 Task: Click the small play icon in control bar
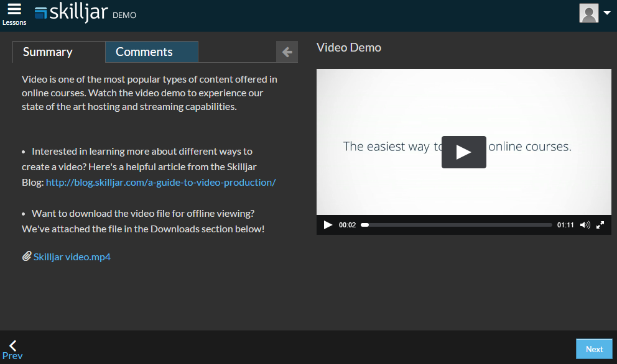pyautogui.click(x=328, y=225)
